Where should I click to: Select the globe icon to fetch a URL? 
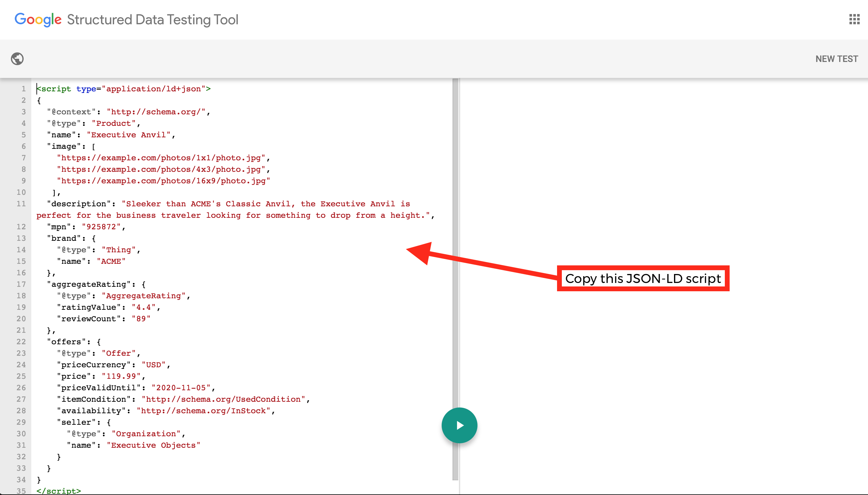[x=17, y=58]
